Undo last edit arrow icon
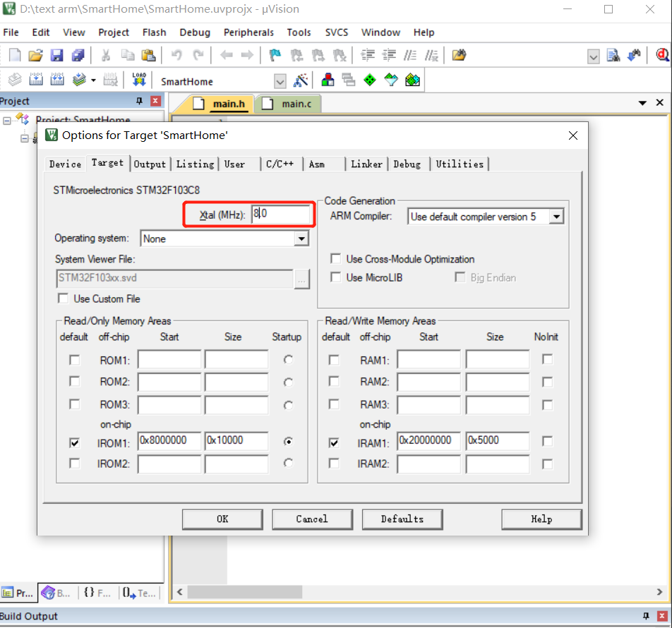672x628 pixels. [176, 55]
